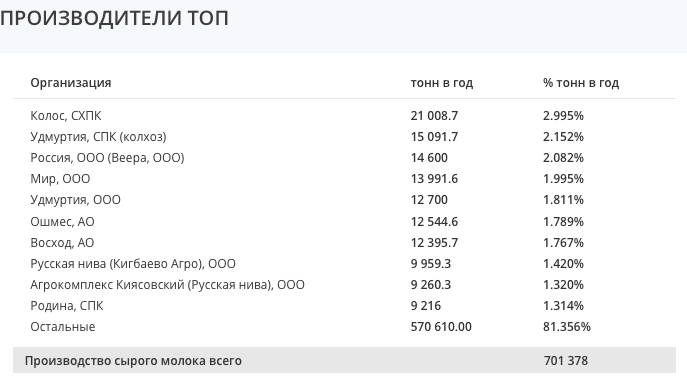Viewport: 687px width, 379px height.
Task: Click the % тонн в год column header
Action: tap(581, 83)
